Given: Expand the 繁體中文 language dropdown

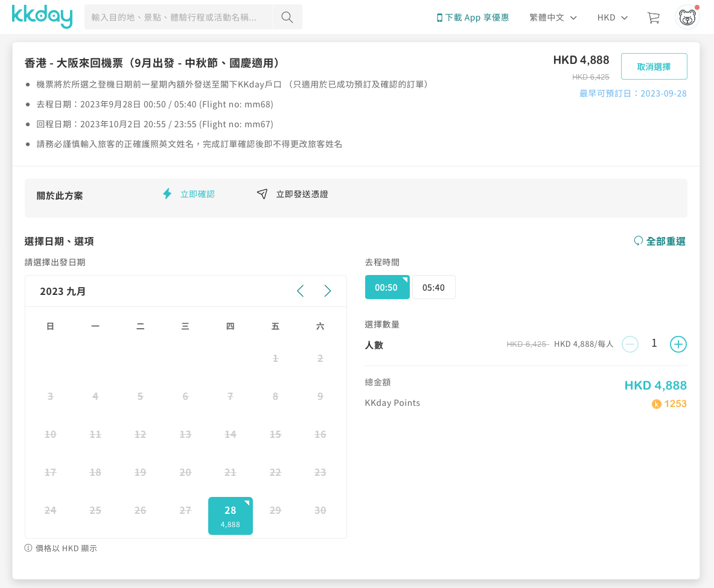Looking at the screenshot, I should (553, 17).
